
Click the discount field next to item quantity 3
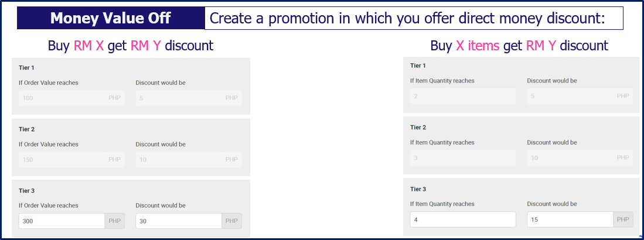point(570,158)
